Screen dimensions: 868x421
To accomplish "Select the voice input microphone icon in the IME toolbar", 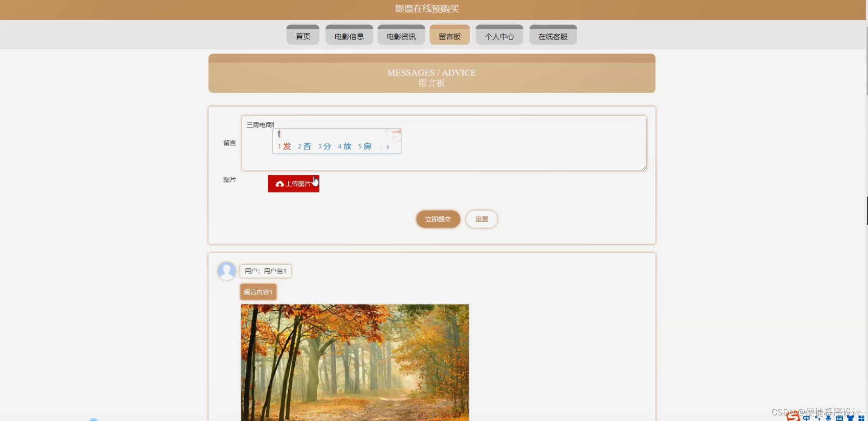I will (x=828, y=418).
